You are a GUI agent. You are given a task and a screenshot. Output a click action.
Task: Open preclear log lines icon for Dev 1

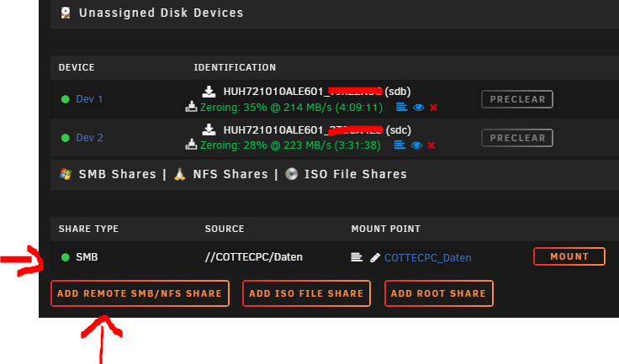(x=401, y=107)
